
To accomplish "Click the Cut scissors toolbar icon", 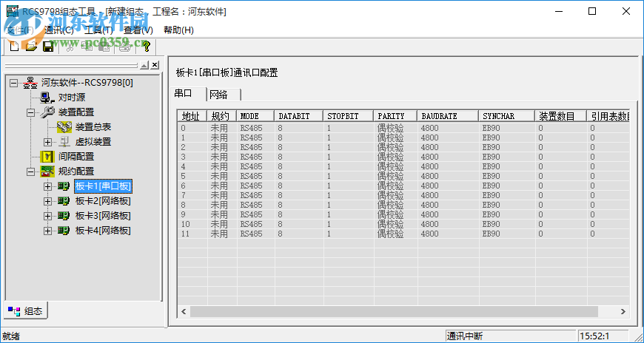I will pos(70,47).
